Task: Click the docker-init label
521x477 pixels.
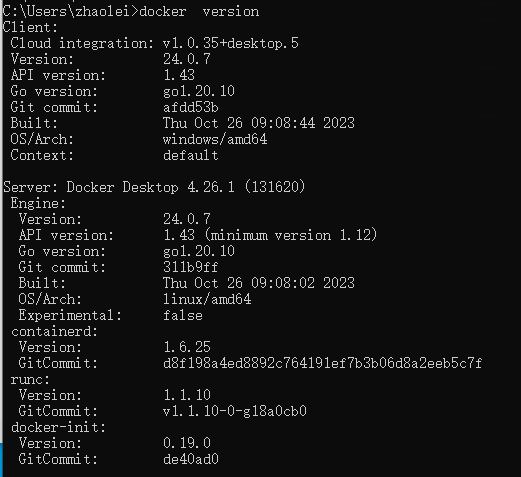Action: click(x=58, y=427)
